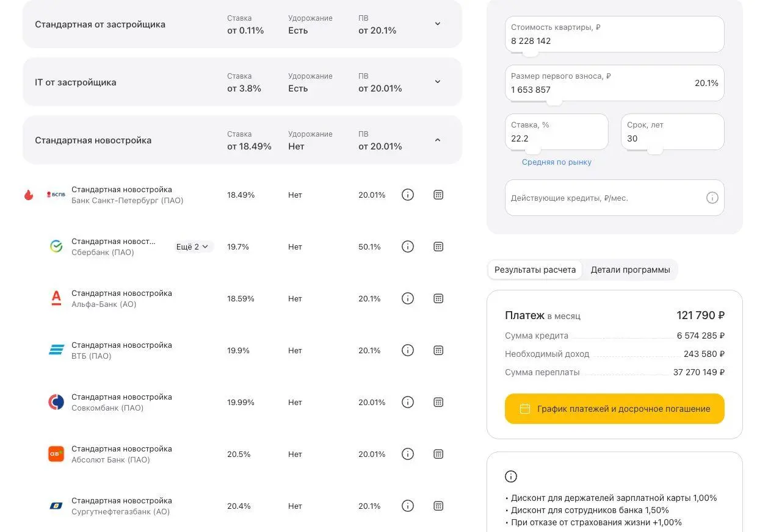Open info icon for Банк Санкт-Петербург row
The height and width of the screenshot is (532, 757).
pos(408,195)
